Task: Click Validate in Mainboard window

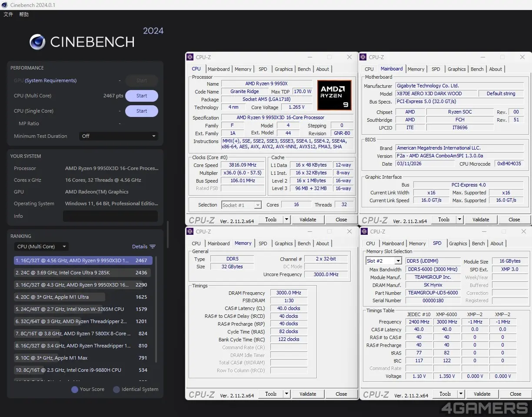Action: point(481,220)
